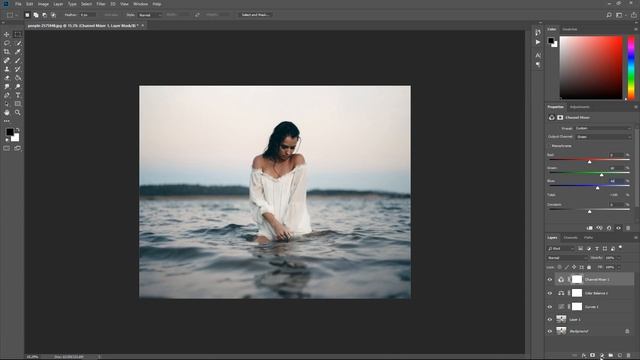
Task: Select the Hand tool
Action: click(x=7, y=112)
